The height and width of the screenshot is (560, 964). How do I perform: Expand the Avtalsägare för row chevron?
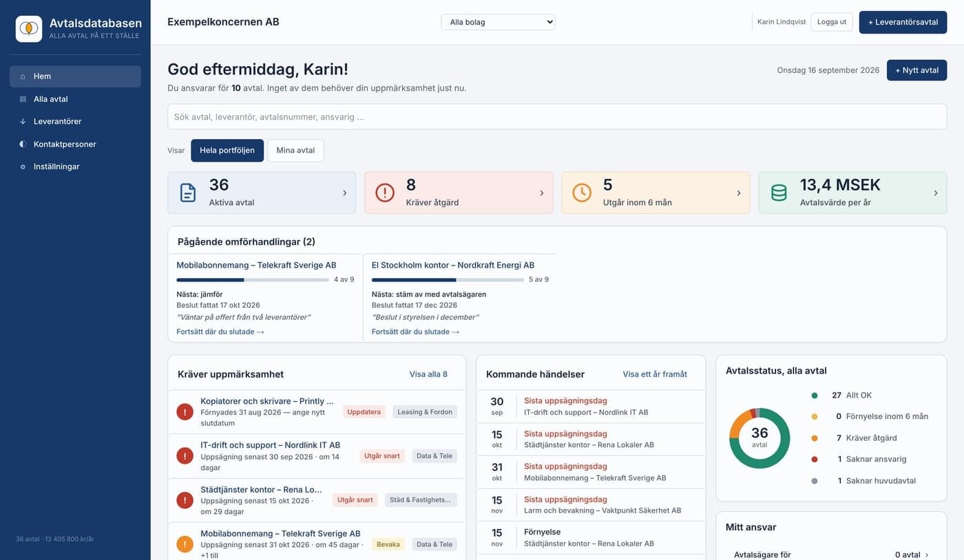coord(927,554)
